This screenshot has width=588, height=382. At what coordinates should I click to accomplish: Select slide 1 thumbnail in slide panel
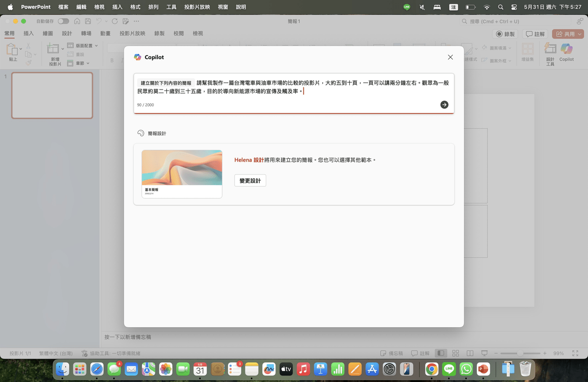[x=52, y=95]
